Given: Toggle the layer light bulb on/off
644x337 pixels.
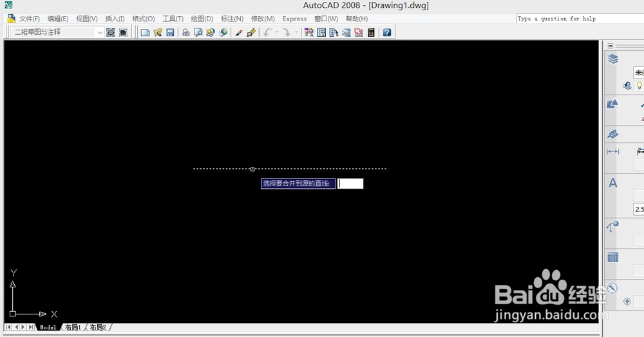Looking at the screenshot, I should tap(639, 86).
